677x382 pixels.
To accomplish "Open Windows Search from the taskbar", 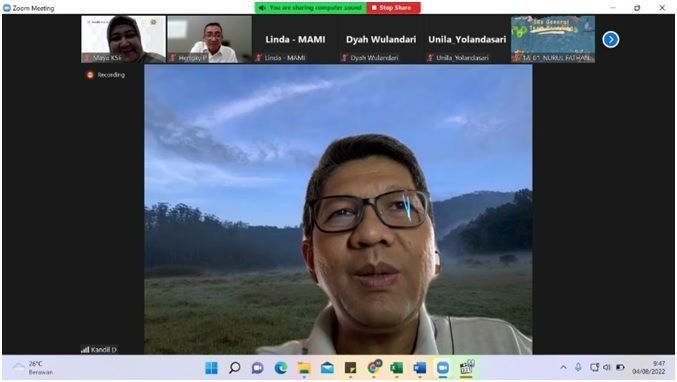I will [x=234, y=368].
